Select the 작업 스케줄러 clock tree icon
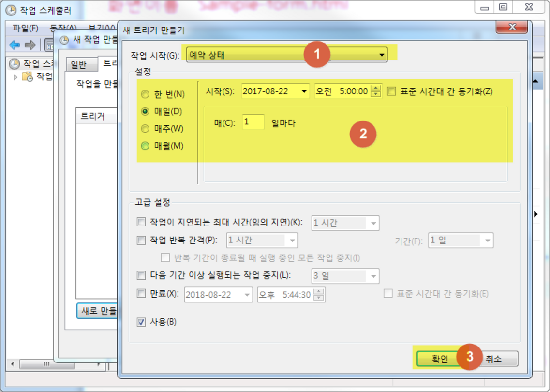 pos(15,64)
